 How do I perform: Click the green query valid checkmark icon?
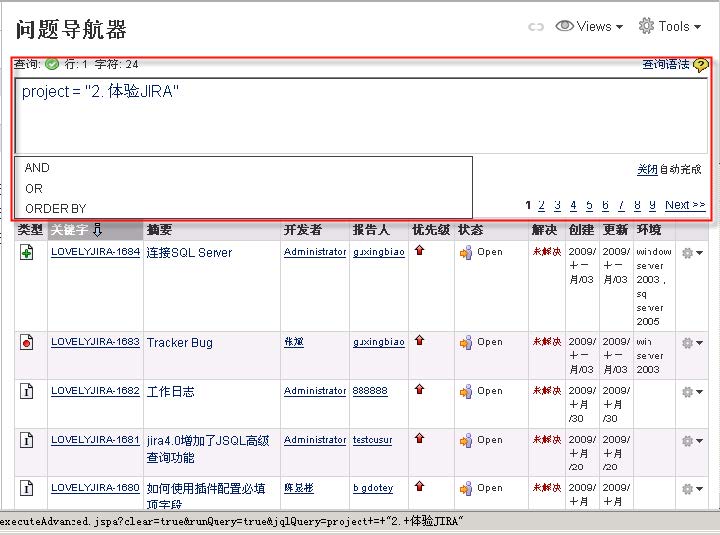52,64
